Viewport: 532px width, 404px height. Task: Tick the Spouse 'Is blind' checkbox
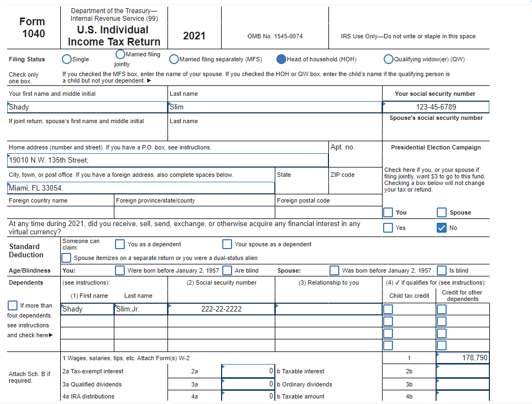[x=441, y=270]
